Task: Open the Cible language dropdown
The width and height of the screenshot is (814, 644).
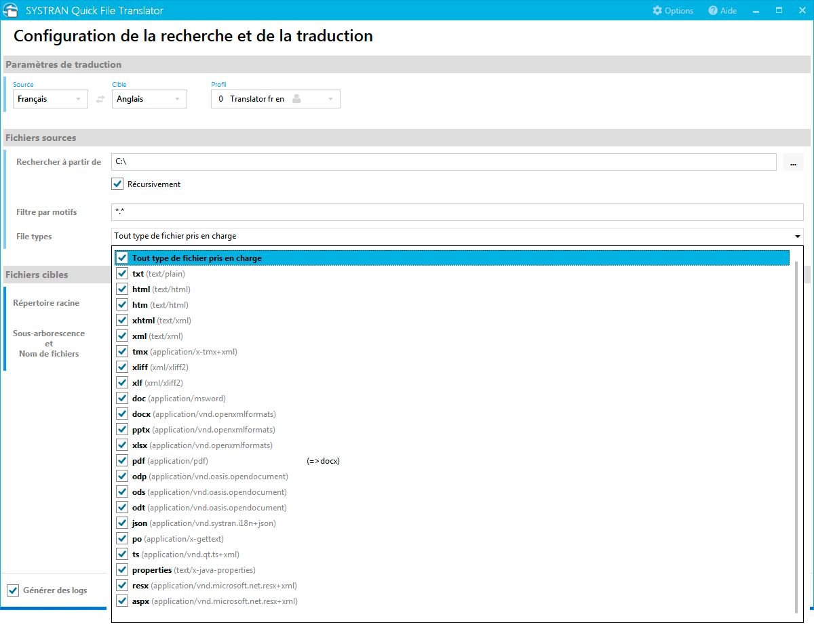Action: pos(150,99)
